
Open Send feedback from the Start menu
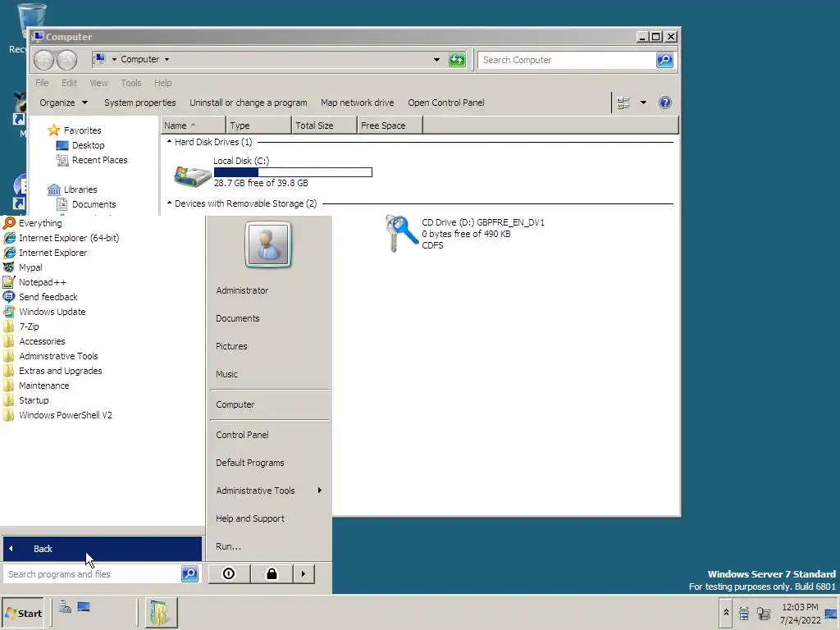click(41, 297)
